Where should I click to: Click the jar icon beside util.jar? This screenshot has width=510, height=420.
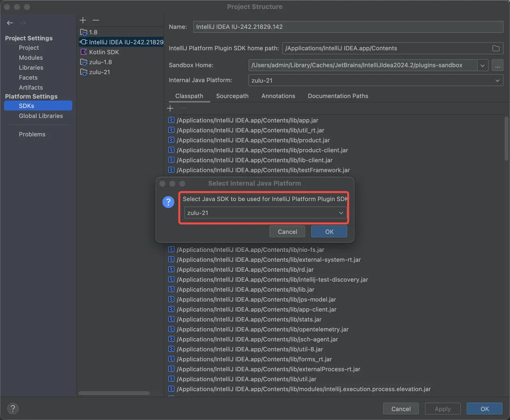(171, 379)
